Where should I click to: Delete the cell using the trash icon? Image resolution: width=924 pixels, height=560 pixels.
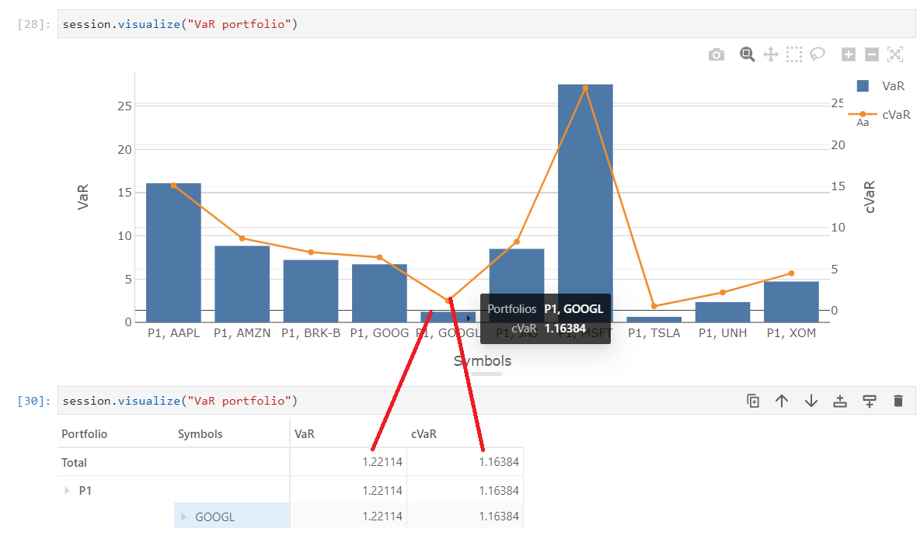(898, 401)
